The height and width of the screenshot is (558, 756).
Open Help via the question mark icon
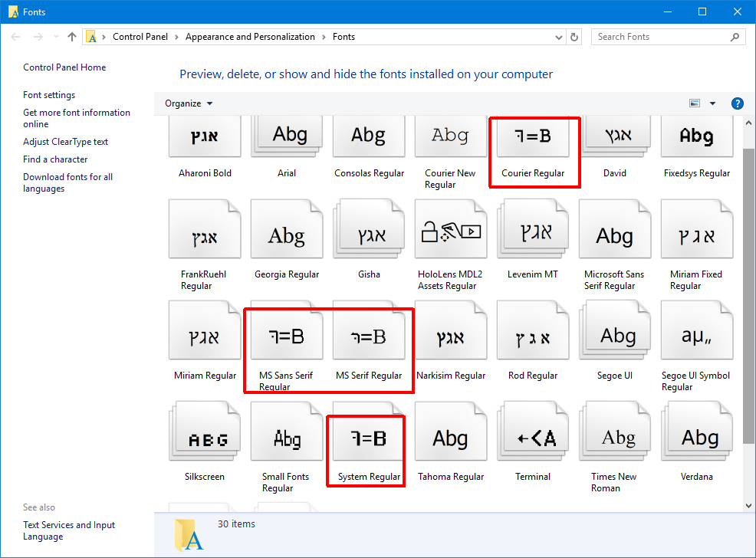tap(737, 103)
